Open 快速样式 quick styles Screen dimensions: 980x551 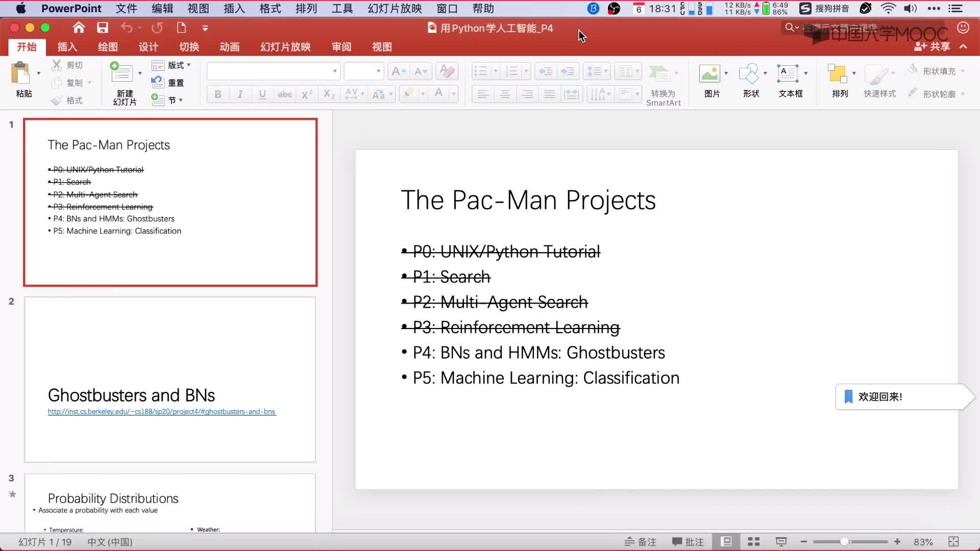pos(879,81)
